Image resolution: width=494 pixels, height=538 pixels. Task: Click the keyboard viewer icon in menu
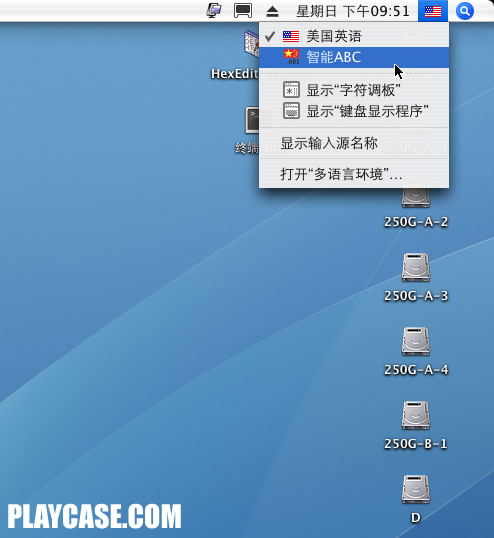(291, 111)
